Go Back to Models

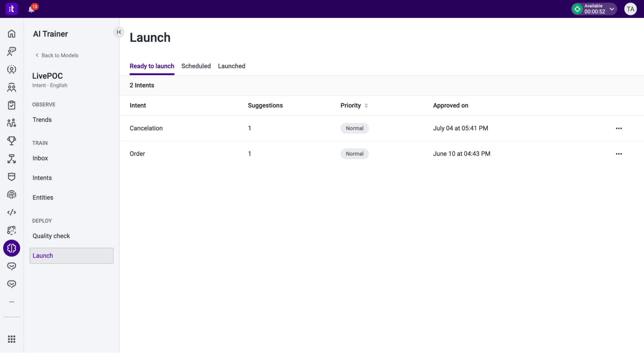point(57,55)
